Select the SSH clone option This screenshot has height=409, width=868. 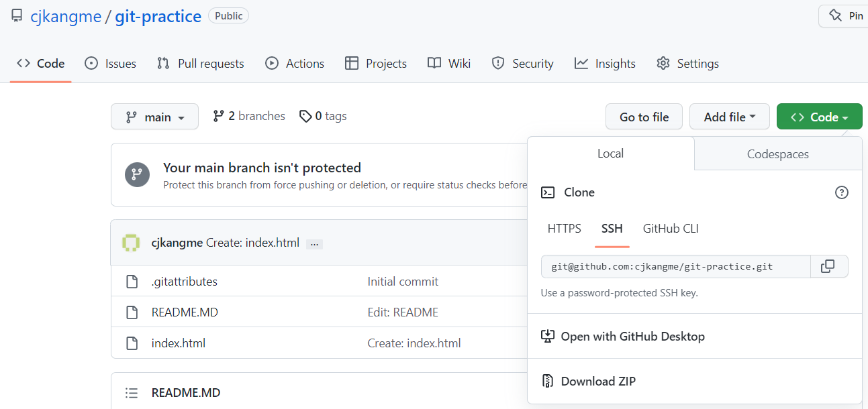coord(612,229)
